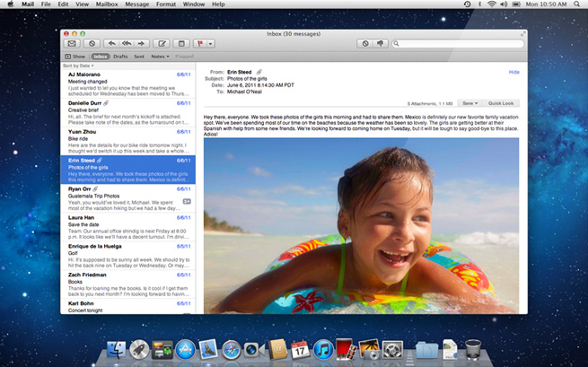588x367 pixels.
Task: Open Address Book in the Dock
Action: point(277,350)
